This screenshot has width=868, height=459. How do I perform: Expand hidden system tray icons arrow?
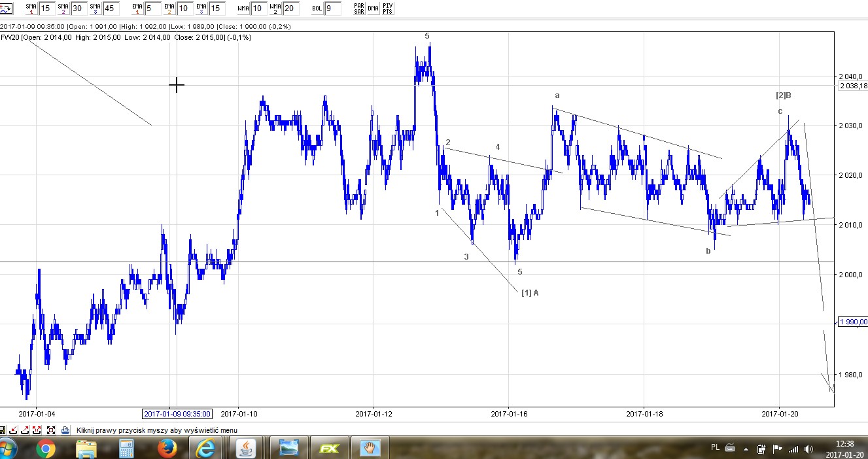tap(747, 449)
